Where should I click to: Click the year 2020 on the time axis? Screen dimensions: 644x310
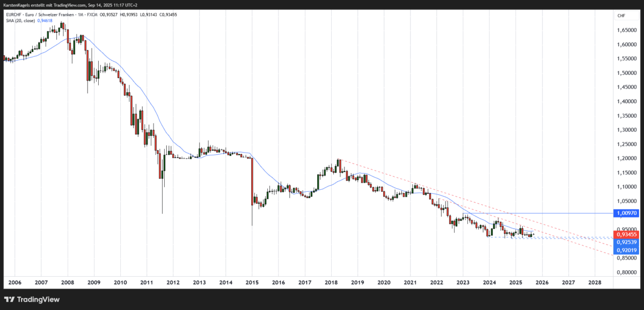pos(384,282)
